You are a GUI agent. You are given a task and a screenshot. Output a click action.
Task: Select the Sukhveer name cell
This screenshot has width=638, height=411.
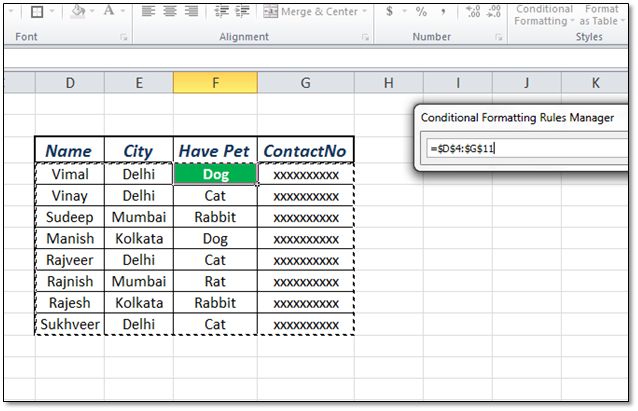70,324
